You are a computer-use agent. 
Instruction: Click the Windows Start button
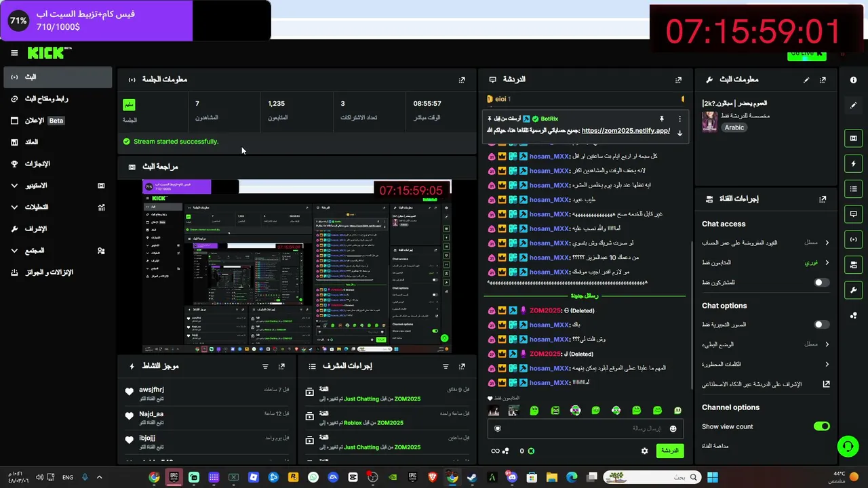[713, 477]
